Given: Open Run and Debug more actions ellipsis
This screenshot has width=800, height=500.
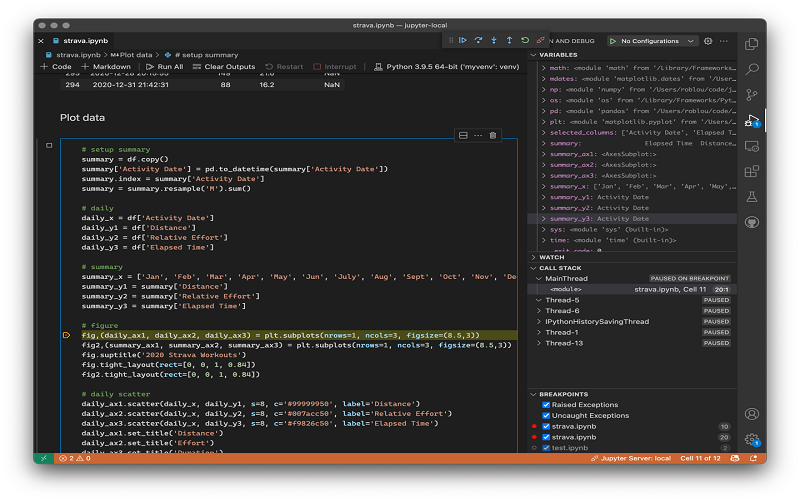Looking at the screenshot, I should [723, 41].
